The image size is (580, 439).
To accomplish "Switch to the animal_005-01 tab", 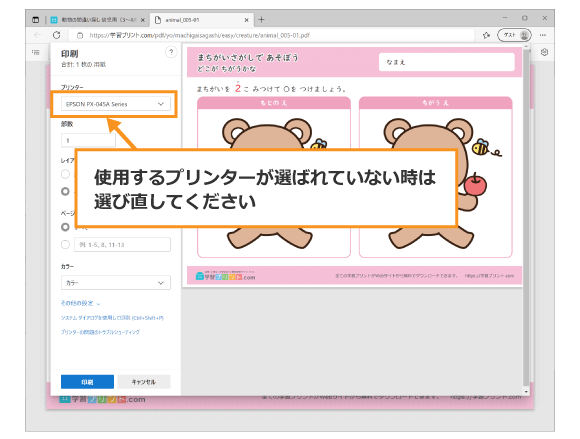I will 202,20.
